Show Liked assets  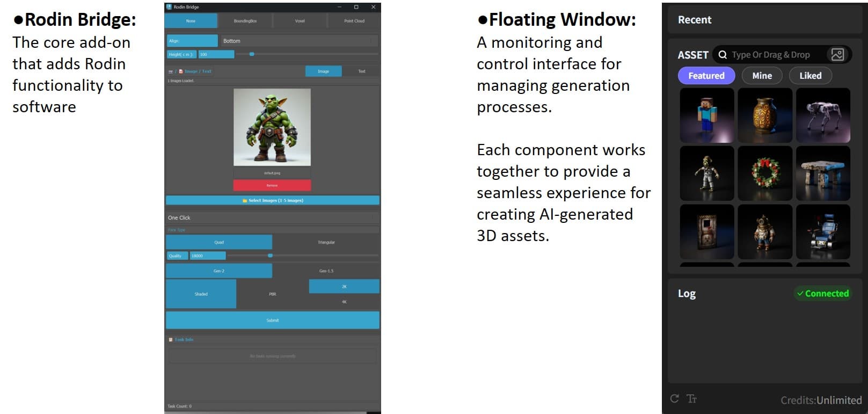[810, 76]
